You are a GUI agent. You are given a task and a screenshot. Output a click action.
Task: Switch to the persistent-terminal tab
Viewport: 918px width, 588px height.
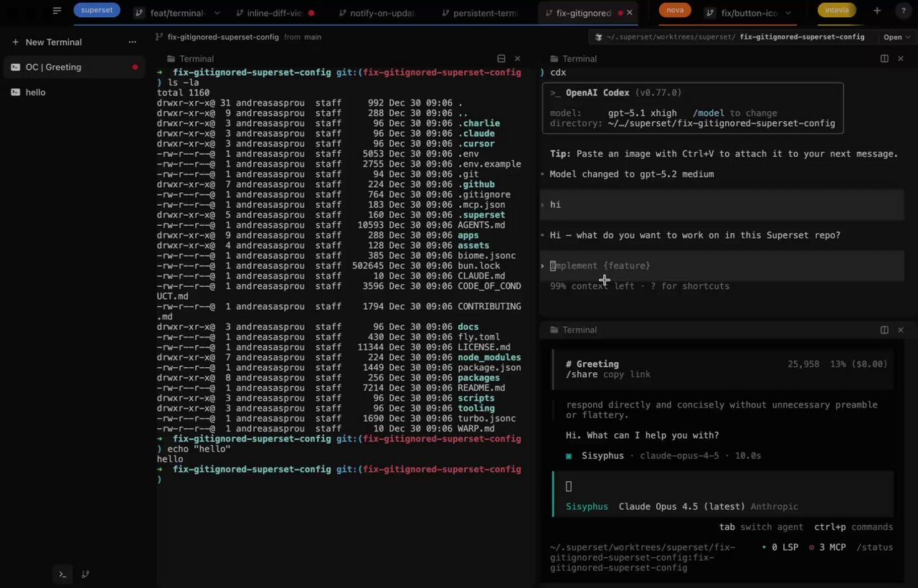479,13
